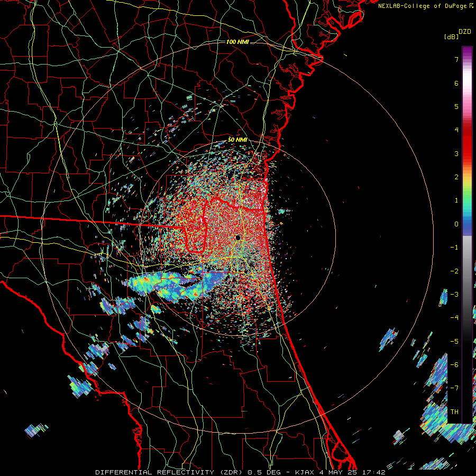Image resolution: width=476 pixels, height=476 pixels.
Task: Click the TH threshold label on scale
Action: (454, 411)
